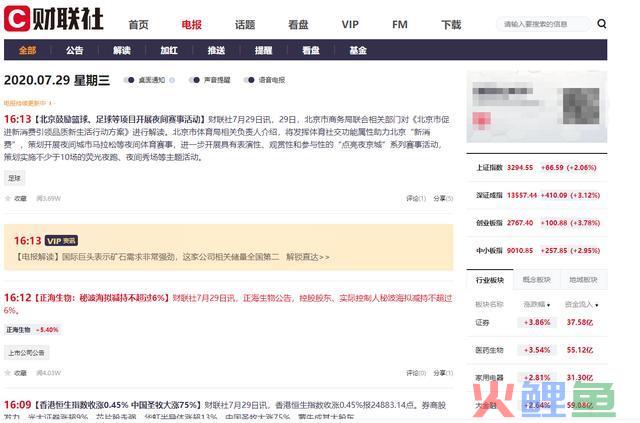Switch to 概念板块 tab
This screenshot has width=640, height=423.
[537, 280]
